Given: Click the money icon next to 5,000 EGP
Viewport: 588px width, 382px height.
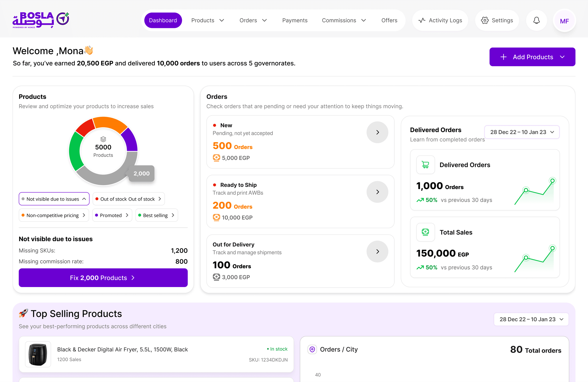Looking at the screenshot, I should [216, 158].
